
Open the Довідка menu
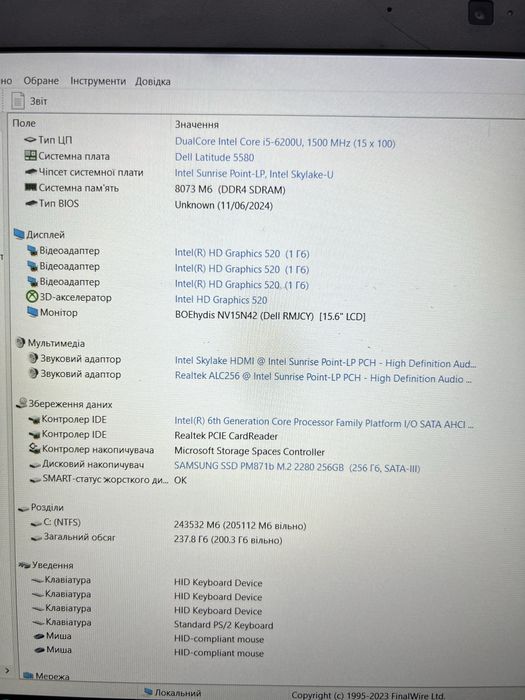(x=153, y=82)
